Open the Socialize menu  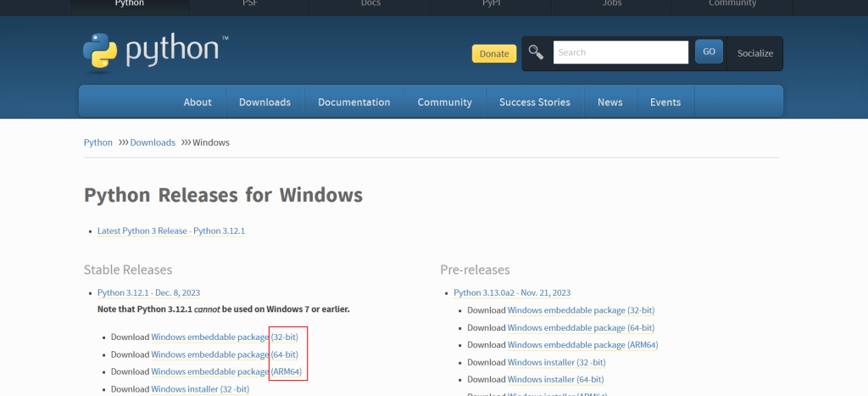pyautogui.click(x=754, y=53)
